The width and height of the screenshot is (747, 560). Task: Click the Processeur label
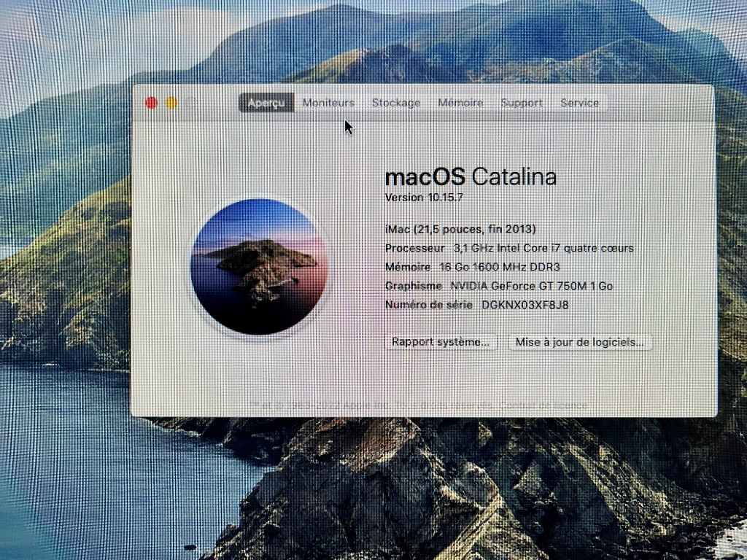point(414,248)
